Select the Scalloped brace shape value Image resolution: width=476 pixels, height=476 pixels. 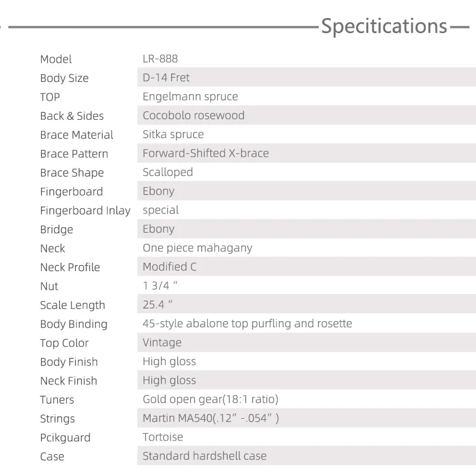pyautogui.click(x=168, y=172)
